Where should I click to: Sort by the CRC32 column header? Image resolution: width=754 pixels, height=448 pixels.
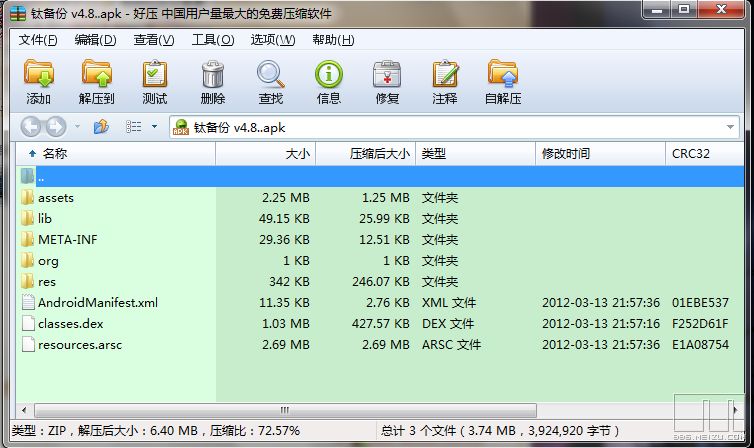(704, 154)
